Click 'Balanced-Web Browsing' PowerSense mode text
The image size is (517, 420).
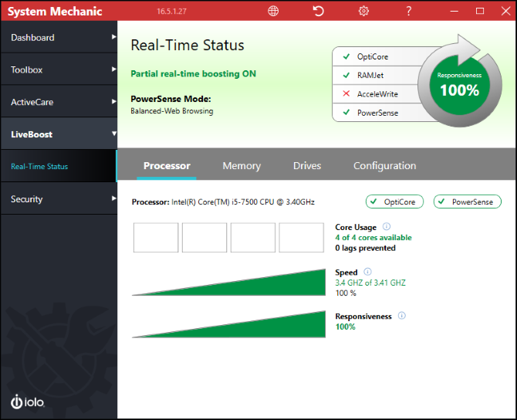pos(172,111)
